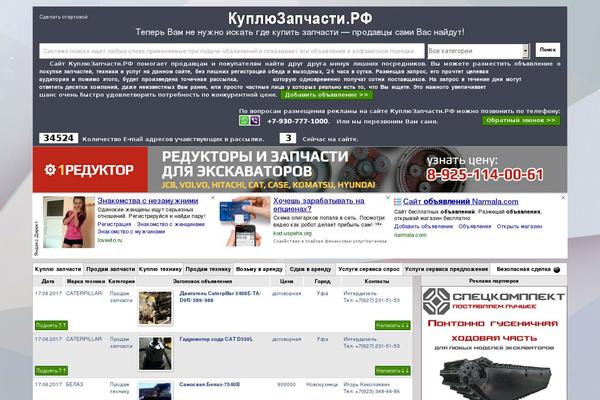Click Поднять button for Гидромотор хода listing

(x=51, y=371)
